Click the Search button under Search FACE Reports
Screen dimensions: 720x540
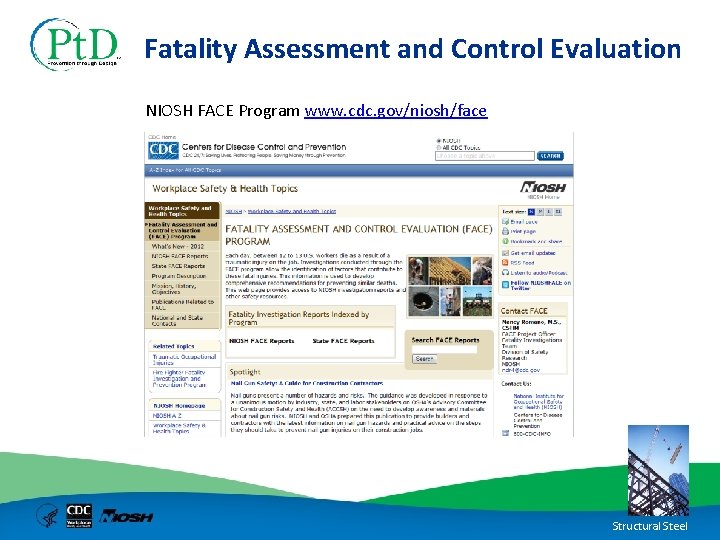point(424,359)
